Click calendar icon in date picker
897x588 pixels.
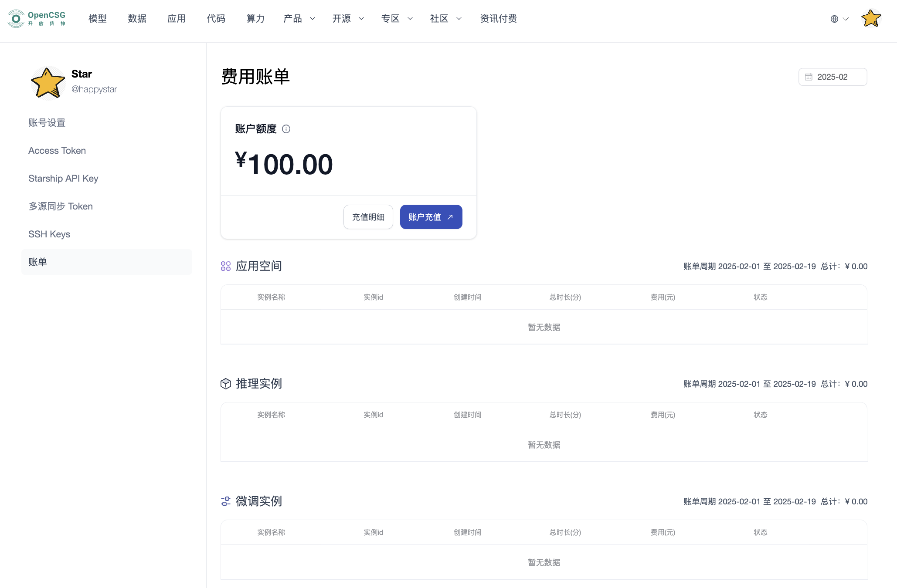pyautogui.click(x=809, y=77)
